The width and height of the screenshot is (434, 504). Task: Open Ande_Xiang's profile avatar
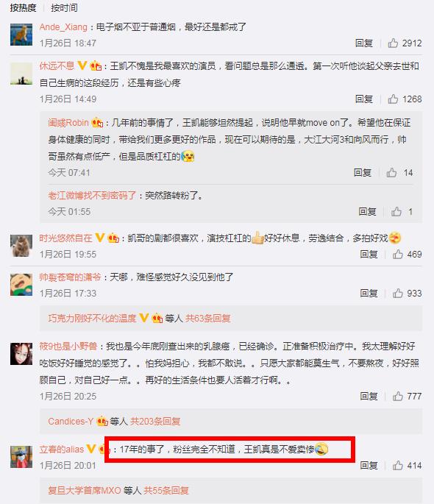tap(21, 35)
